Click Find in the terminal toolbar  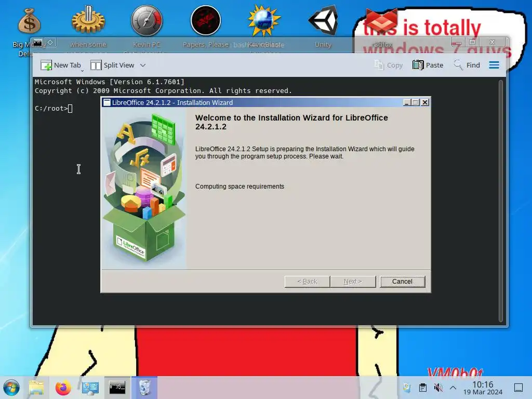tap(467, 65)
